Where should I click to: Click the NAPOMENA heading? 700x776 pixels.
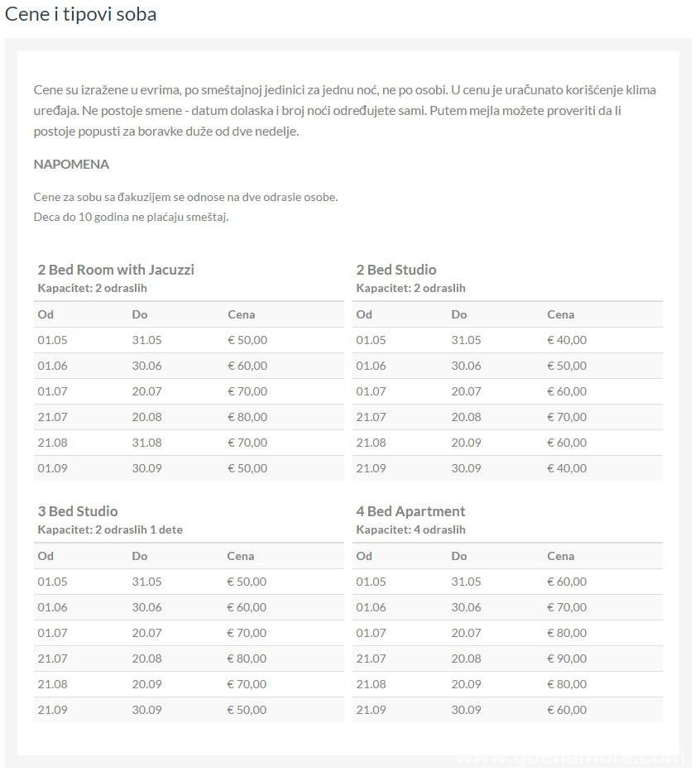[x=71, y=164]
